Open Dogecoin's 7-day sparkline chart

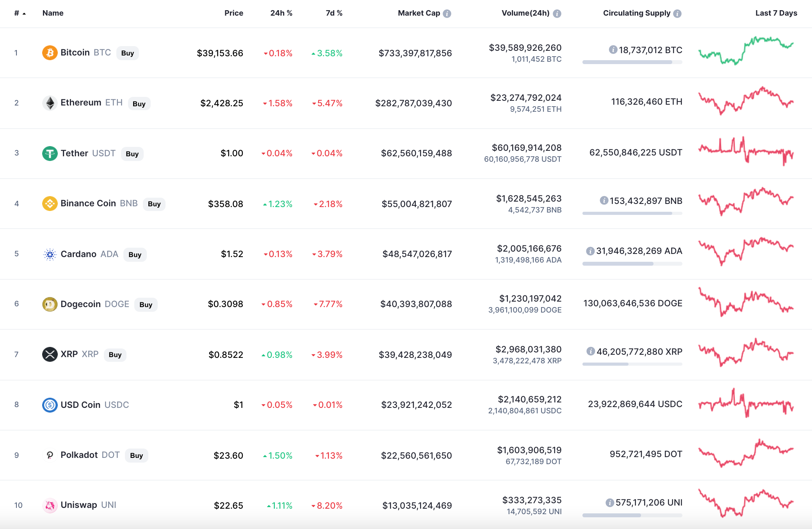(x=746, y=302)
